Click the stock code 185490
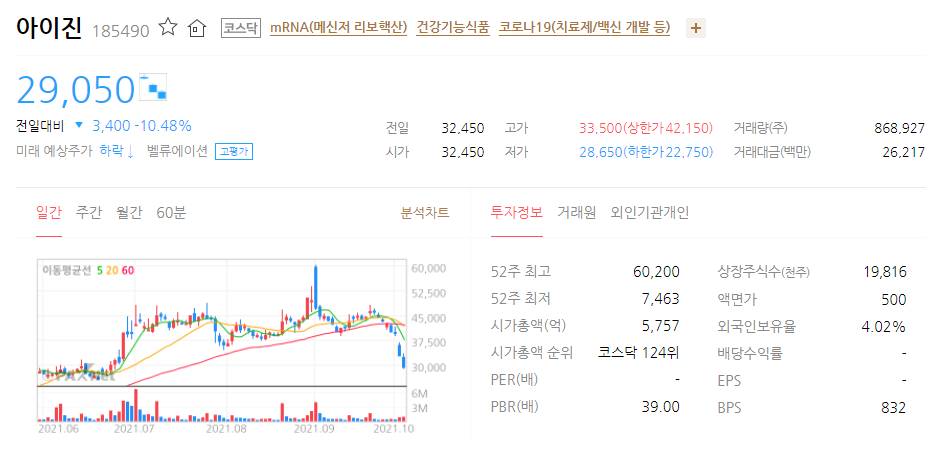 tap(121, 30)
